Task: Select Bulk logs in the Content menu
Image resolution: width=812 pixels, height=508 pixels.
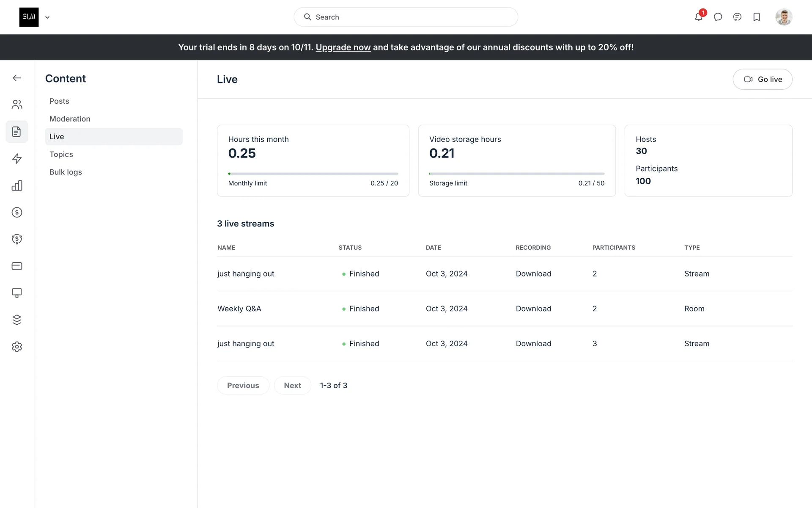Action: pos(66,172)
